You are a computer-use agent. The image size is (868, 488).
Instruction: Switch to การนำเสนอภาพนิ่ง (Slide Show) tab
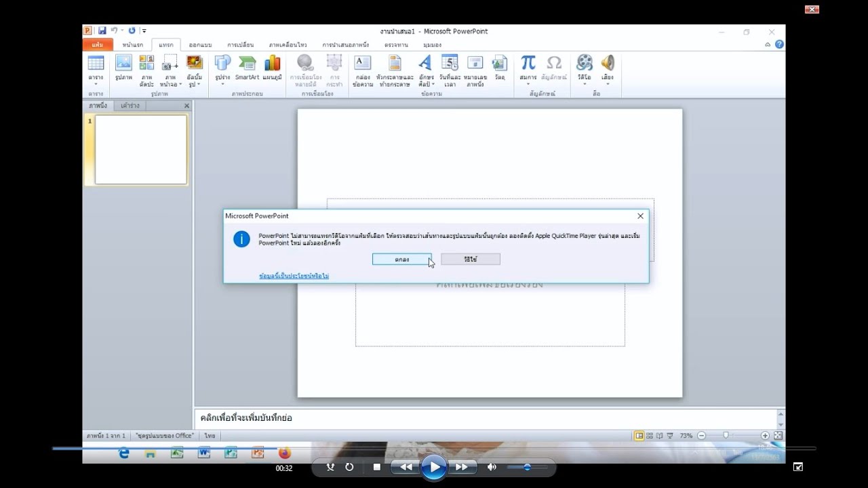click(x=346, y=45)
